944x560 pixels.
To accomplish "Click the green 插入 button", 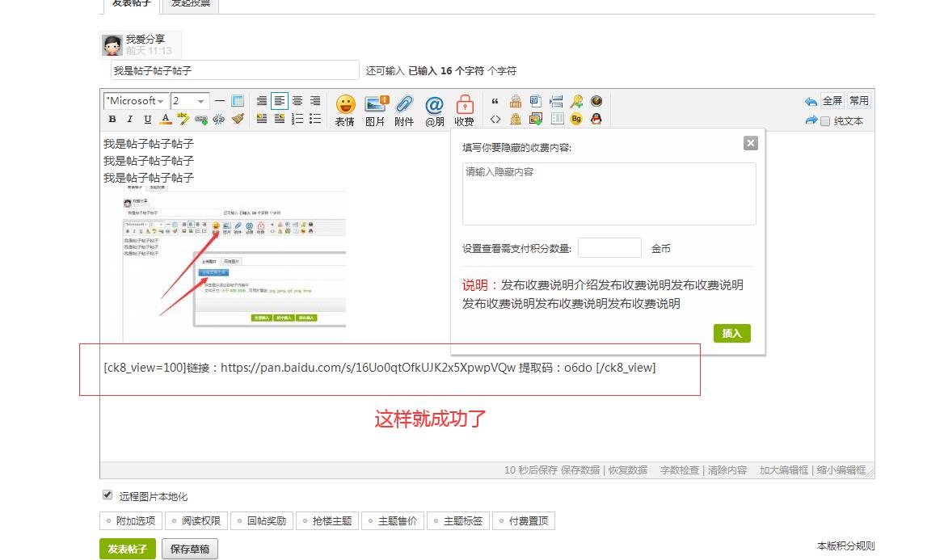I will click(x=731, y=333).
